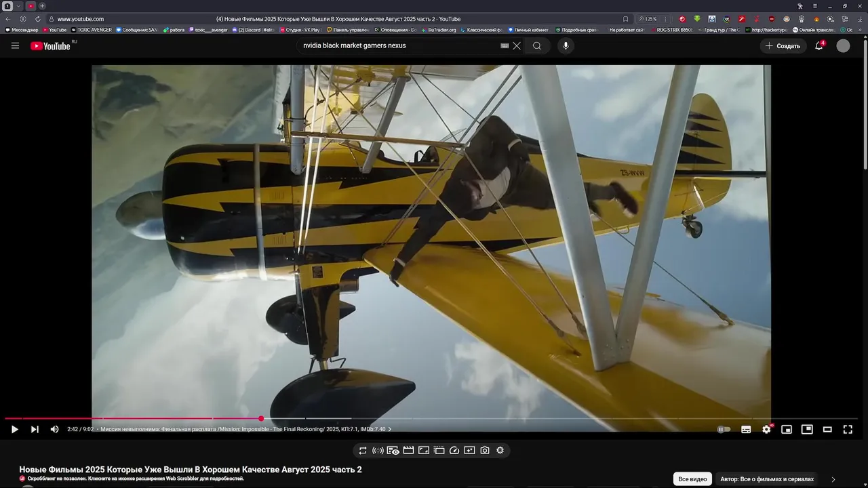The width and height of the screenshot is (868, 488).
Task: Click the browser address bar URL
Action: click(81, 19)
